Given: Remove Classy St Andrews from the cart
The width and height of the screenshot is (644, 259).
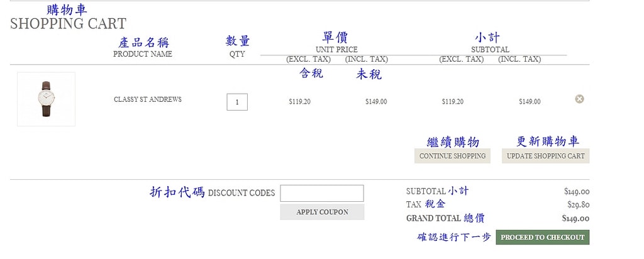Looking at the screenshot, I should [x=579, y=99].
